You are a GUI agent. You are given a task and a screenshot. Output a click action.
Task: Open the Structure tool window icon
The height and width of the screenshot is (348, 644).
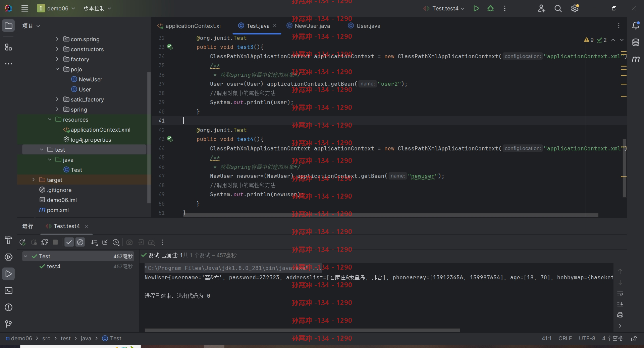click(x=8, y=47)
